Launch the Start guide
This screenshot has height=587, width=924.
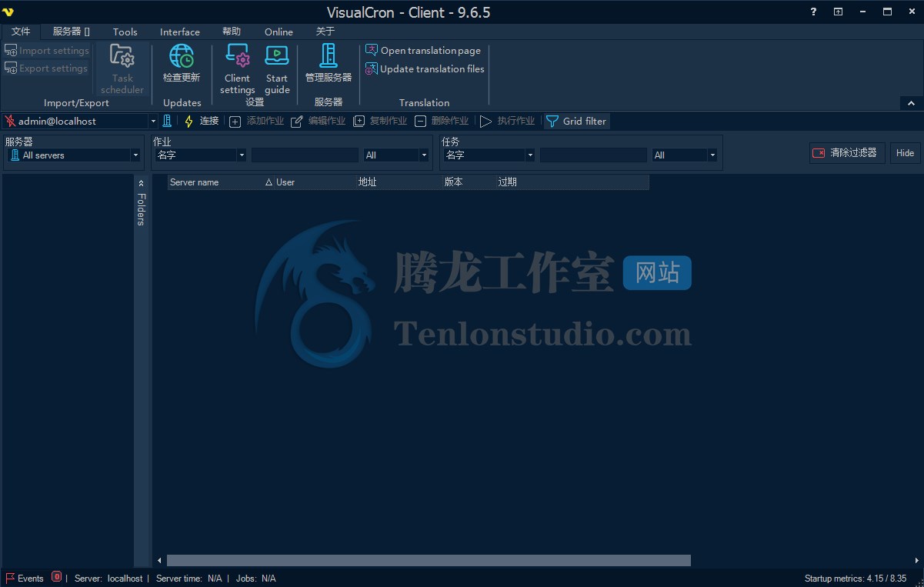coord(277,69)
